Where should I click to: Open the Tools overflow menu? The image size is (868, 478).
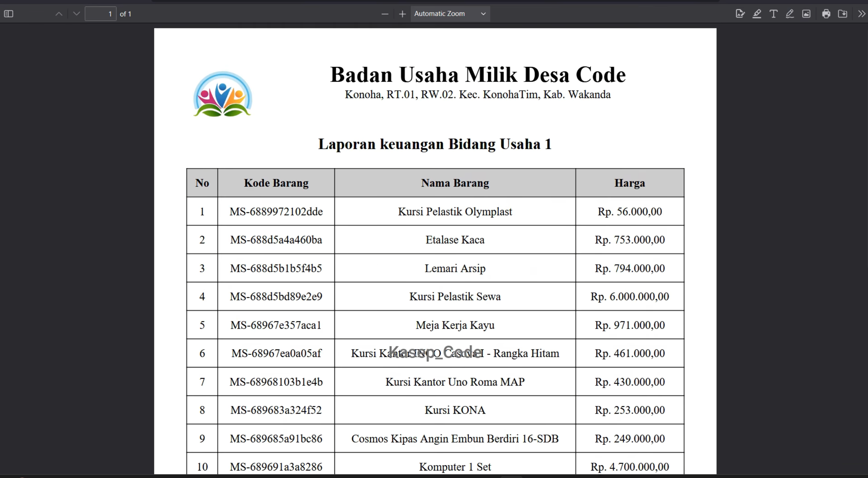(861, 14)
